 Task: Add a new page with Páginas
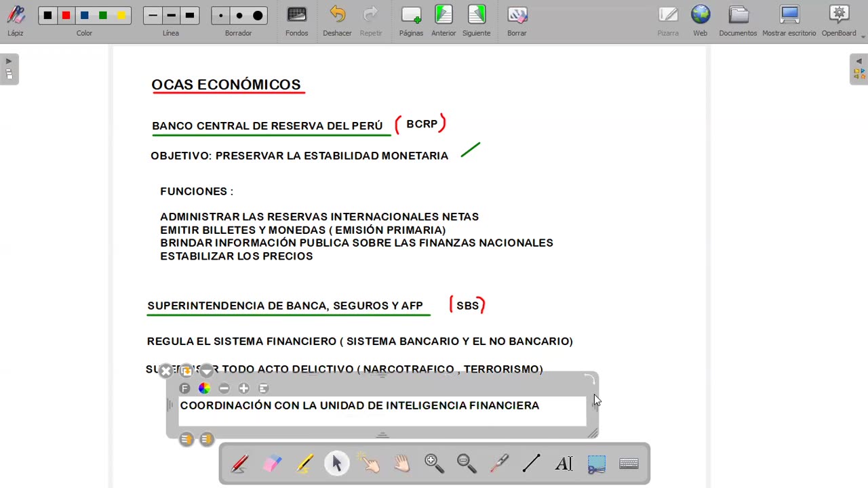[x=411, y=20]
